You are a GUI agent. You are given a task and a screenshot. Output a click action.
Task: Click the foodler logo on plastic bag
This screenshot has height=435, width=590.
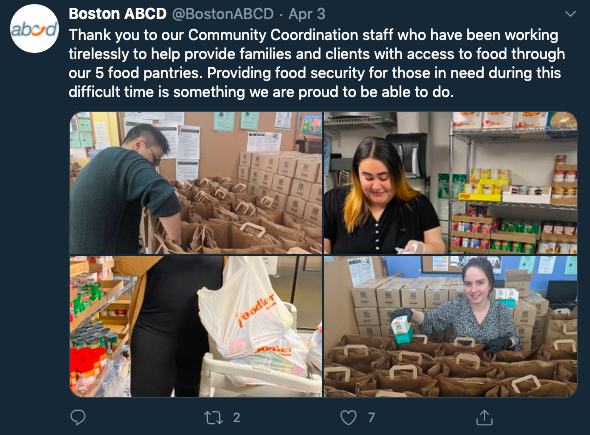click(x=254, y=310)
